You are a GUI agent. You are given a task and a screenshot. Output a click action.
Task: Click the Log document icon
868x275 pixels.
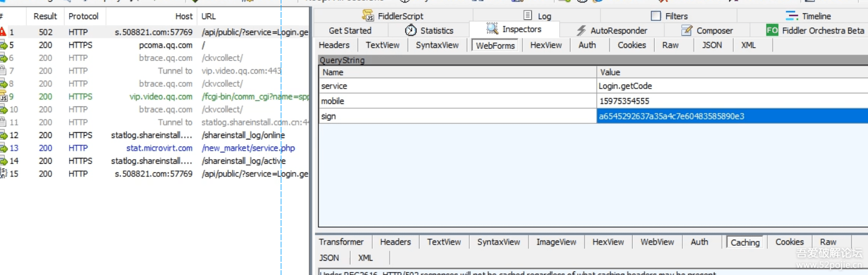pyautogui.click(x=527, y=16)
